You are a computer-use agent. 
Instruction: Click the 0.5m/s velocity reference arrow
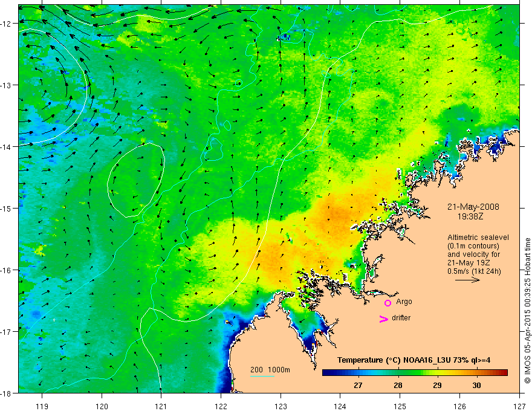click(467, 280)
